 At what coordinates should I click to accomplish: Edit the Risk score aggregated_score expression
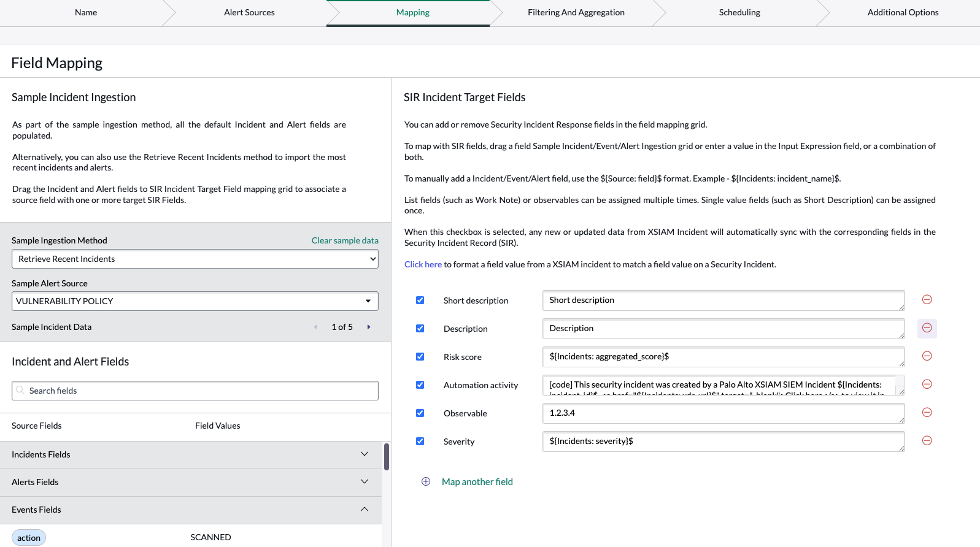pyautogui.click(x=723, y=357)
